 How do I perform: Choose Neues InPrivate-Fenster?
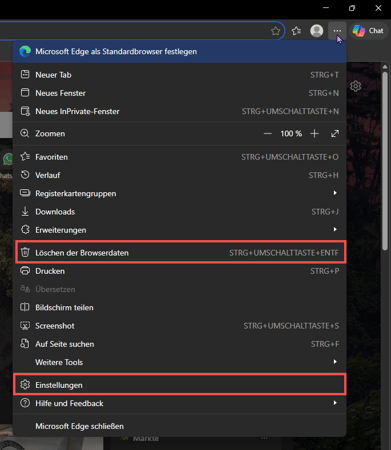(x=179, y=111)
